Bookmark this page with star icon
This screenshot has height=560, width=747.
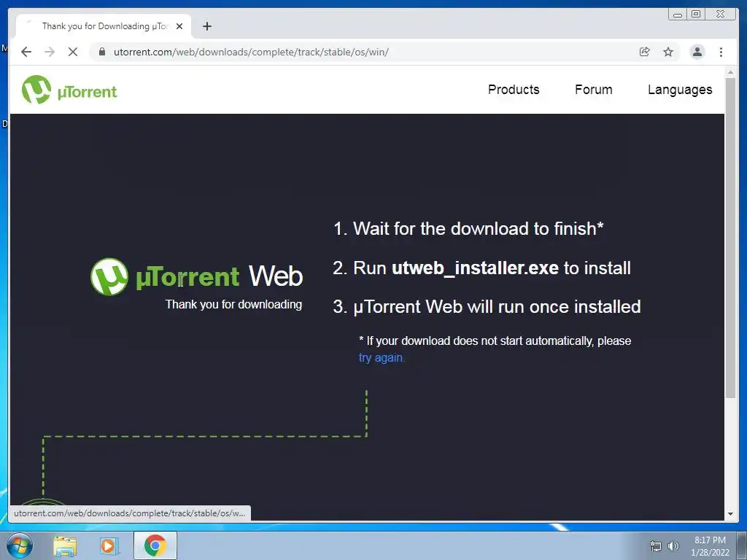tap(668, 52)
